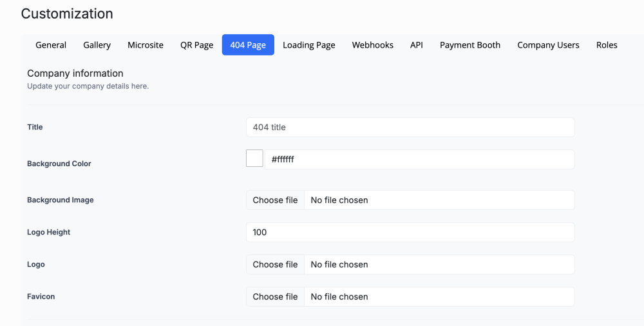Click the 404 title input field

(x=410, y=127)
